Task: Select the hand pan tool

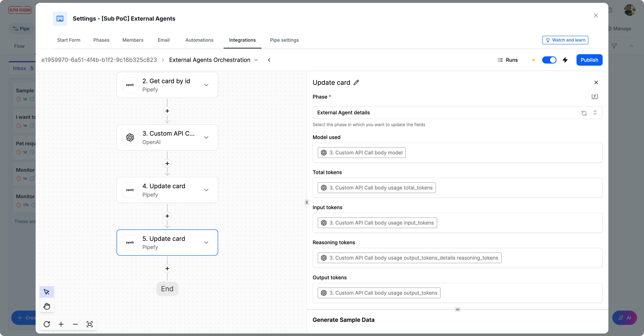Action: 47,306
